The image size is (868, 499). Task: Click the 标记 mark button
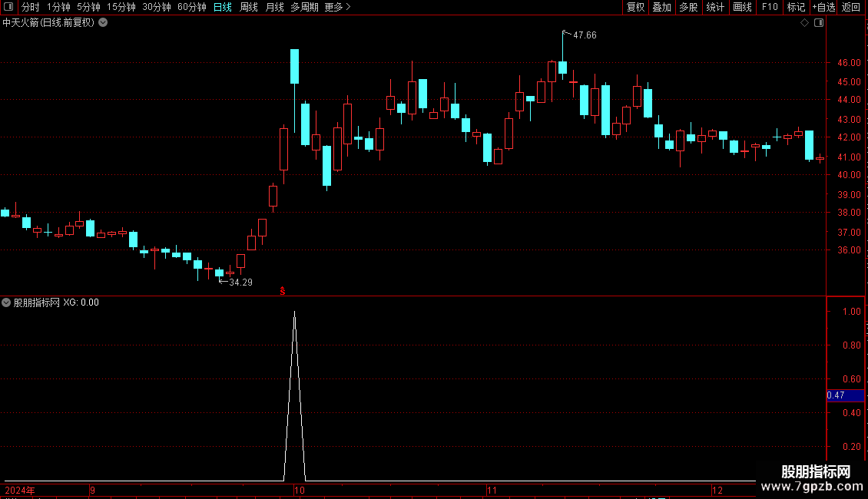796,7
